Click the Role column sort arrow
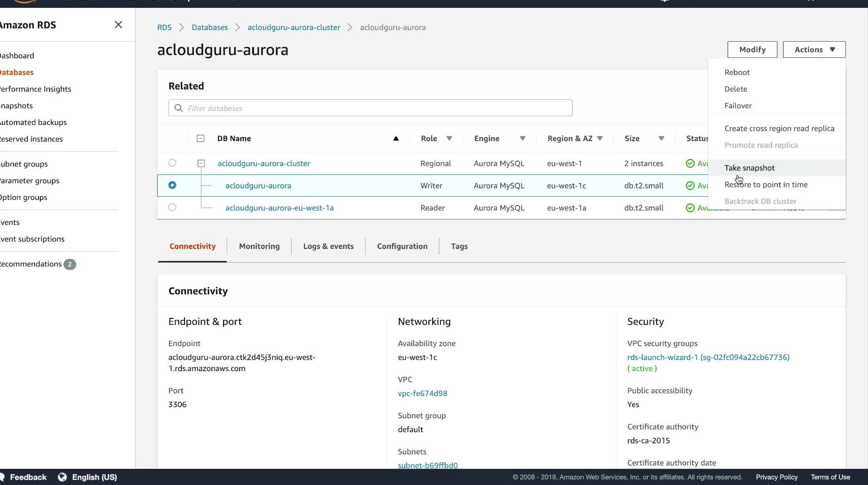Screen dimensions: 868x485 (x=449, y=138)
